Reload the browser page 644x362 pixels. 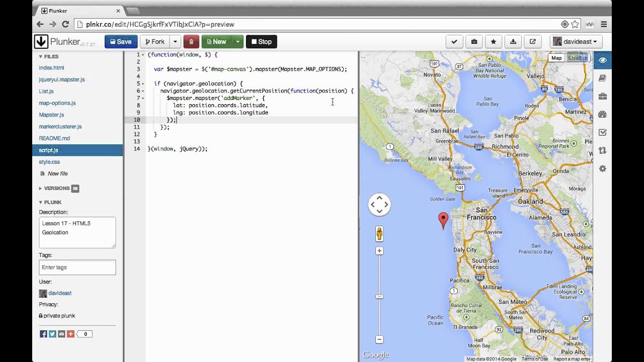pyautogui.click(x=65, y=24)
